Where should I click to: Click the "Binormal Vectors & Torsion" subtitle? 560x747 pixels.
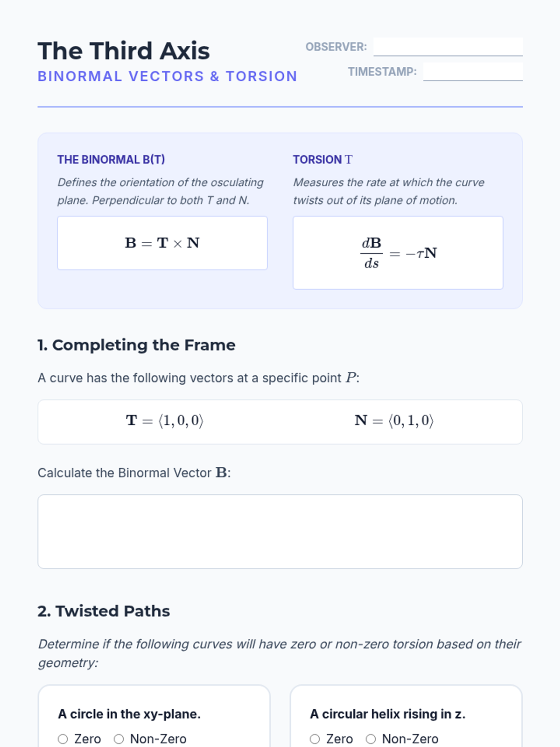point(167,76)
